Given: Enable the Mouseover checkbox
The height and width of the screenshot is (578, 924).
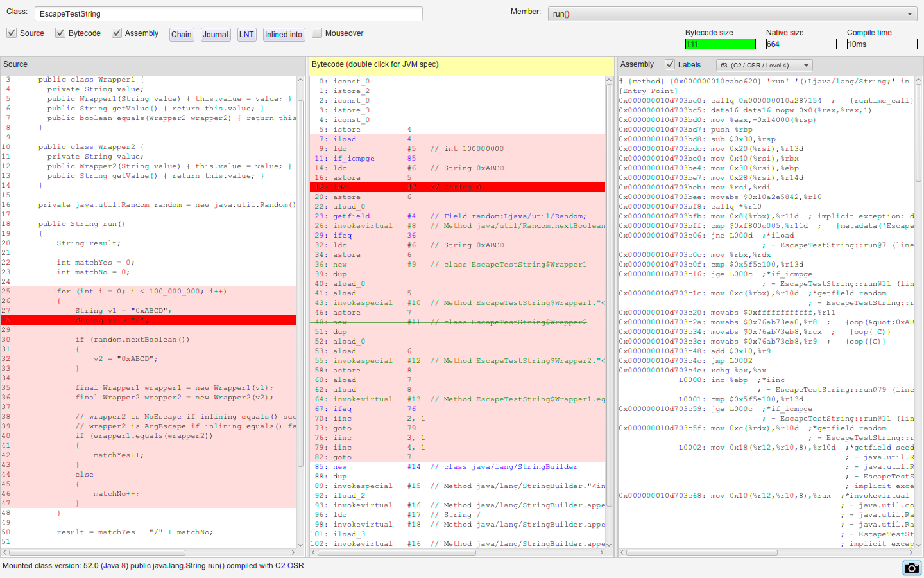Looking at the screenshot, I should (317, 33).
